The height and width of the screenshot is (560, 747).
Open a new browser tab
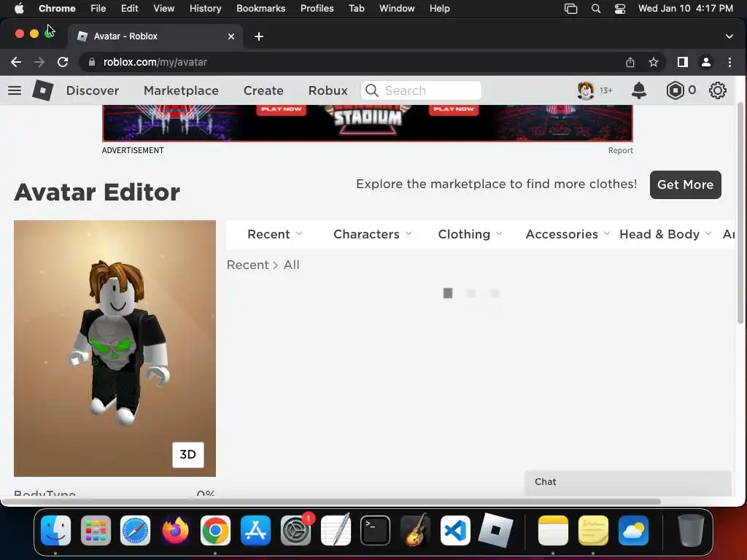click(259, 36)
